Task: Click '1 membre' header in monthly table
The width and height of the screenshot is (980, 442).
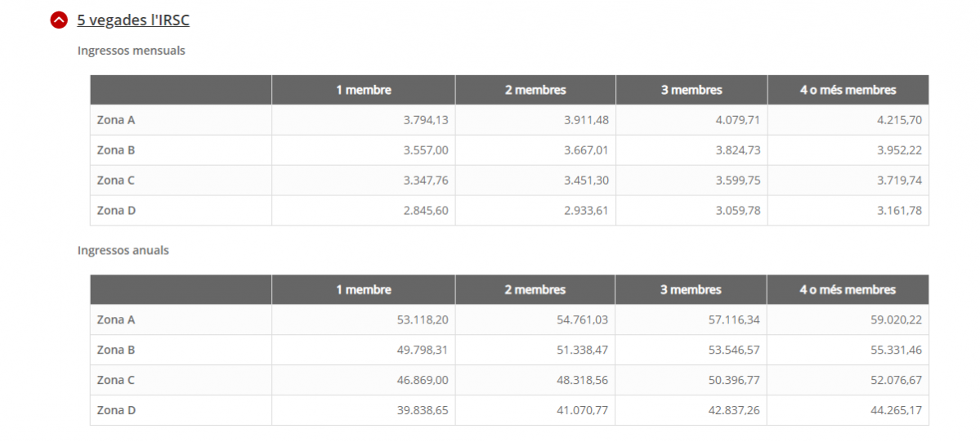Action: click(x=364, y=90)
